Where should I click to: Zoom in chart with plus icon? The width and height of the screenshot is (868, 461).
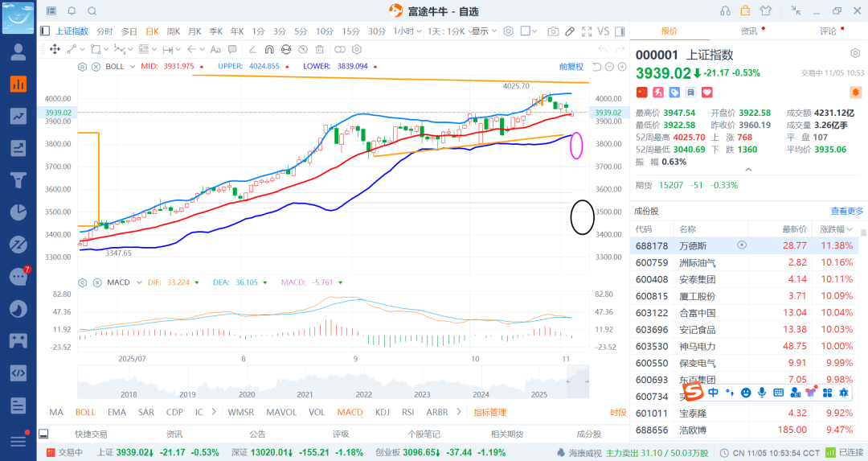[x=622, y=67]
